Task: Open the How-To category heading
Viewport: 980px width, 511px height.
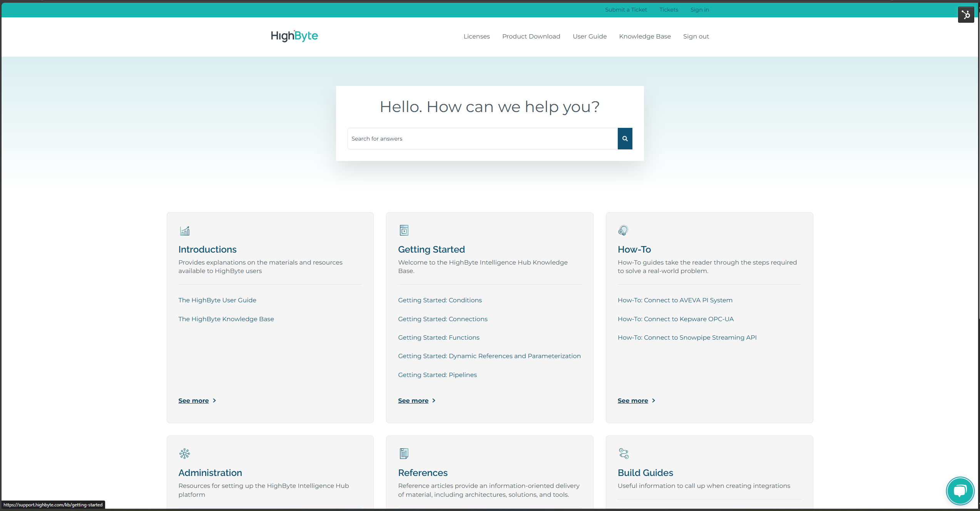Action: (634, 250)
